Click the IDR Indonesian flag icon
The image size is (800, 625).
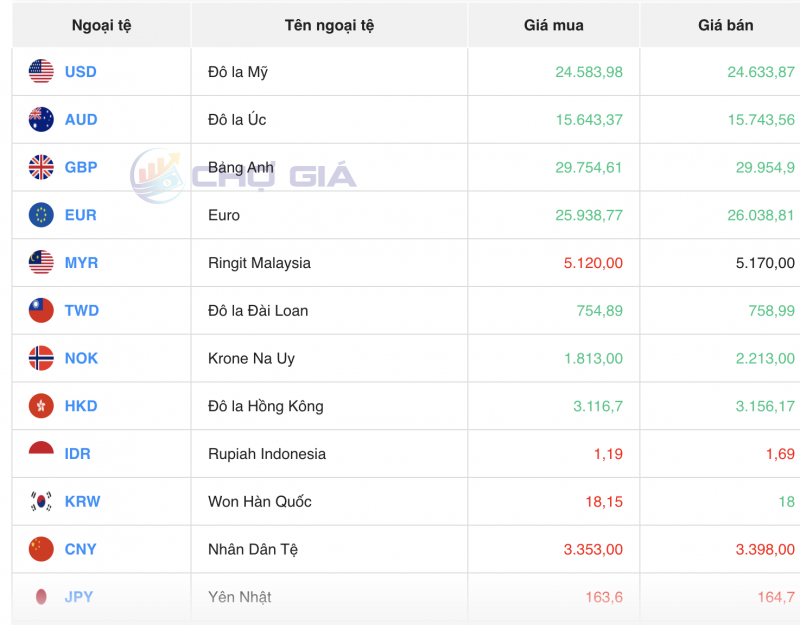(40, 454)
